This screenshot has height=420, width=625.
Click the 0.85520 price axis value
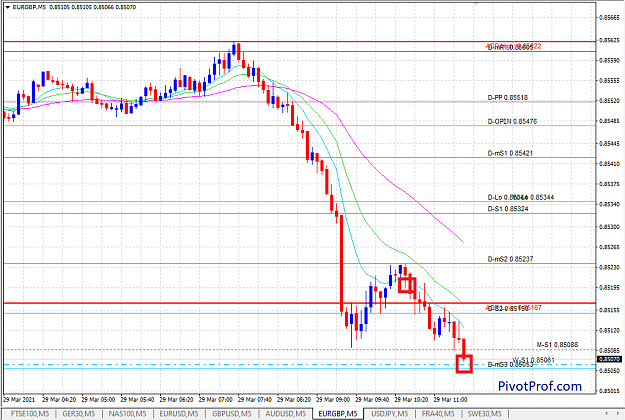point(609,101)
